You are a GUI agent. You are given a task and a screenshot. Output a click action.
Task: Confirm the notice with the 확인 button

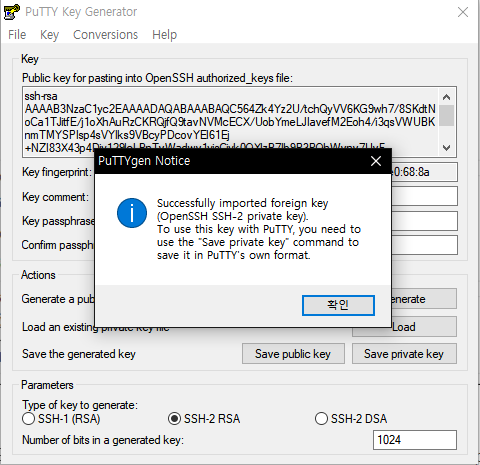click(x=338, y=305)
